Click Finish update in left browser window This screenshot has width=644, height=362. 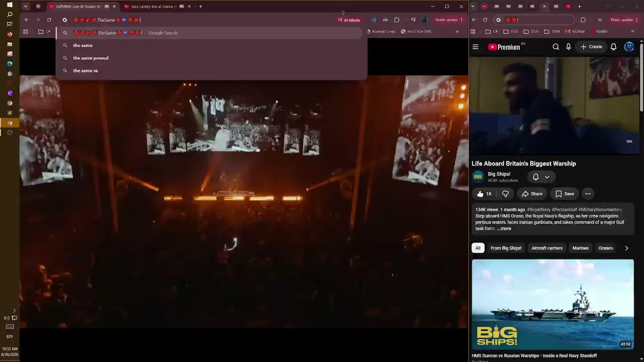coord(449,20)
